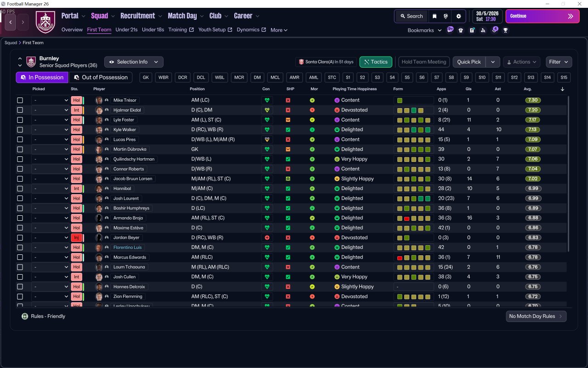
Task: Switch to the Under 21s tab
Action: click(x=127, y=30)
